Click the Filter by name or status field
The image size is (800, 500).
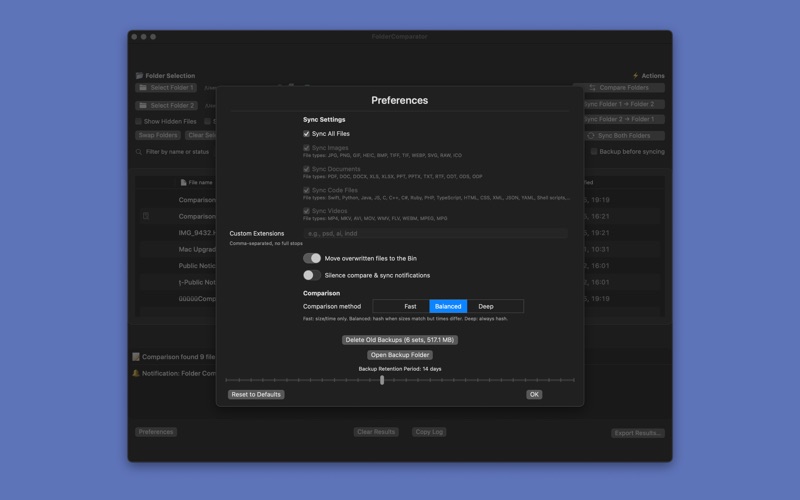coord(177,152)
